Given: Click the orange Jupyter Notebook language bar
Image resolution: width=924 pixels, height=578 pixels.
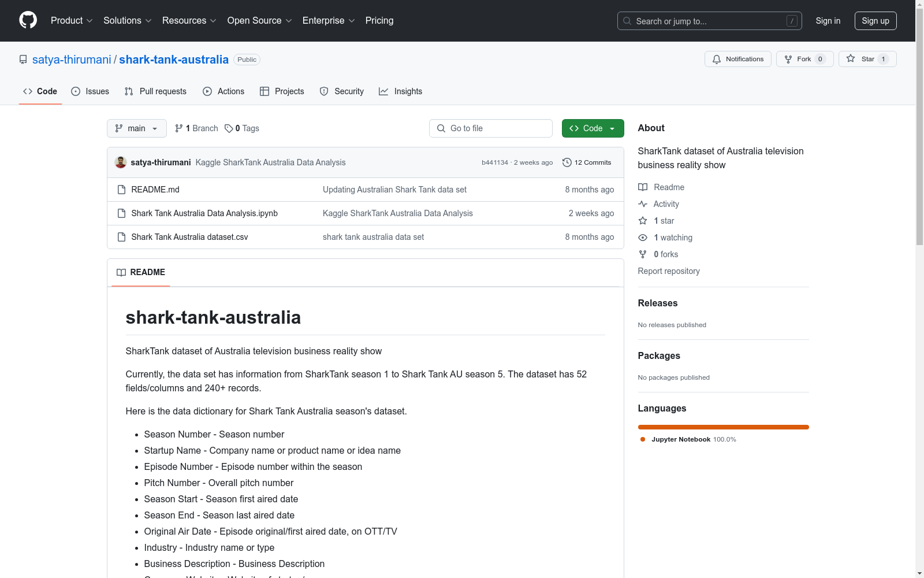Looking at the screenshot, I should point(724,427).
